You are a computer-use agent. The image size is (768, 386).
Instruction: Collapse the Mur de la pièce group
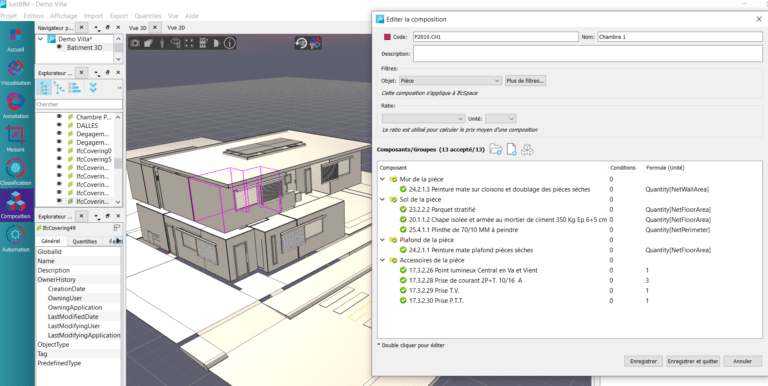tap(383, 179)
